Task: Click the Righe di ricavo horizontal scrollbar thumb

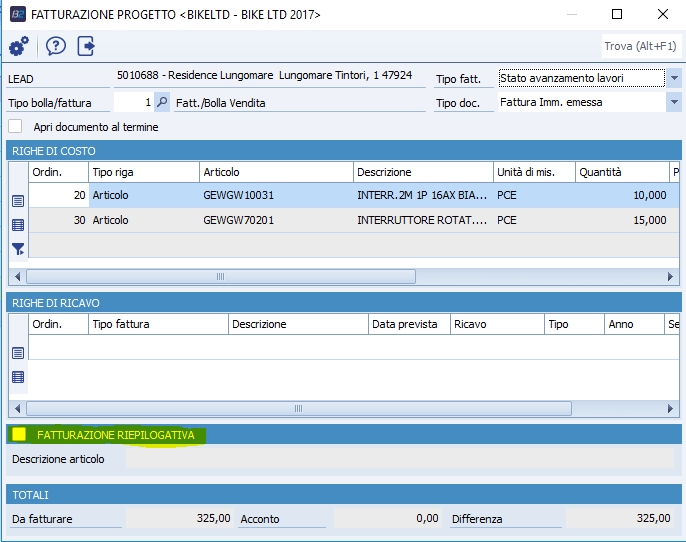Action: [299, 409]
